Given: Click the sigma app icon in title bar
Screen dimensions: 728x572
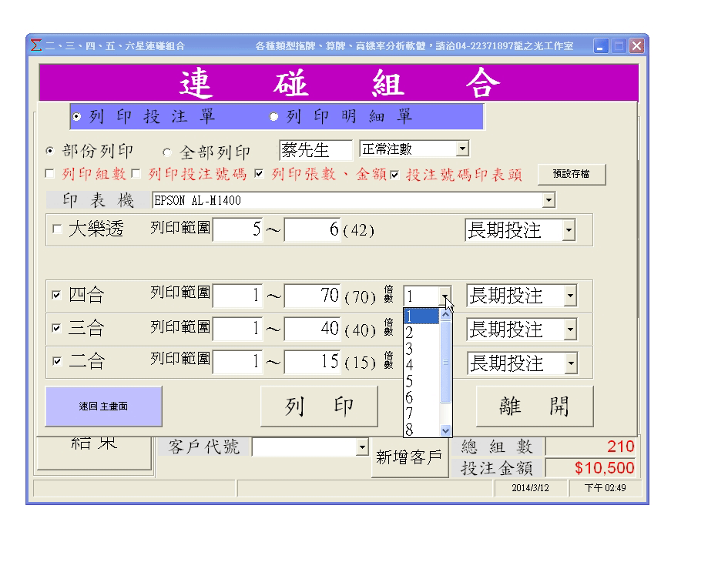Looking at the screenshot, I should [35, 45].
